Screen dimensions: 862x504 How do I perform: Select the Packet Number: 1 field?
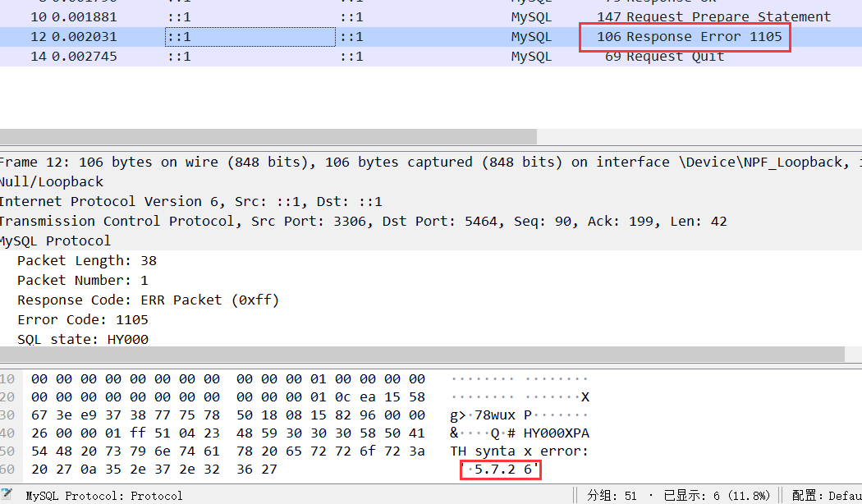point(83,281)
